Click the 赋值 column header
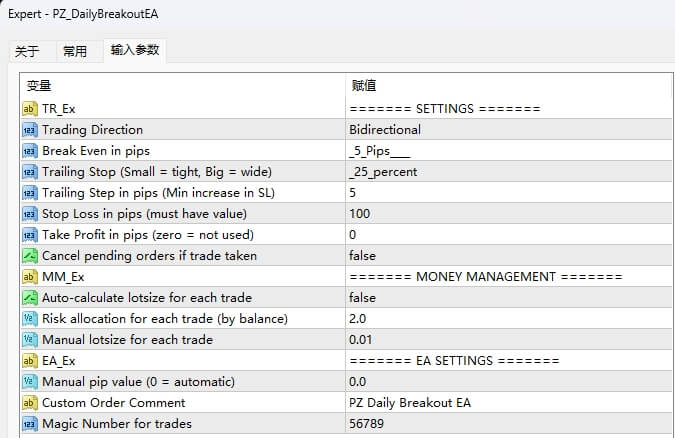Image resolution: width=675 pixels, height=438 pixels. tap(364, 86)
